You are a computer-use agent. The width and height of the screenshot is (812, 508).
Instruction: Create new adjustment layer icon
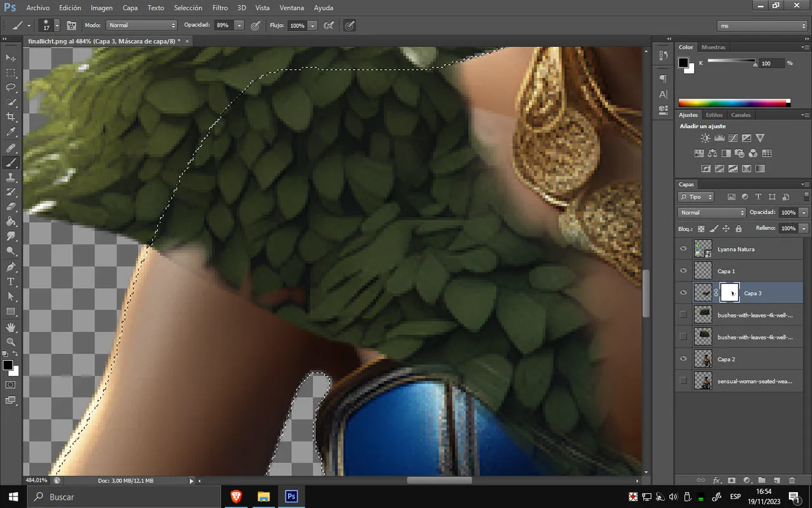(x=747, y=481)
